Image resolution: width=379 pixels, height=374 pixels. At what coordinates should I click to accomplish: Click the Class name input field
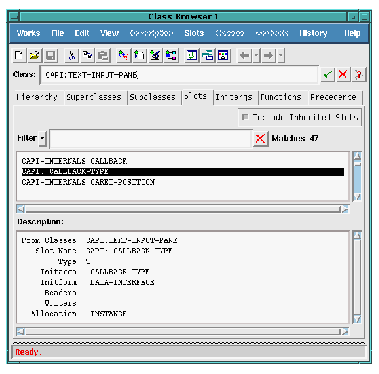pos(179,75)
